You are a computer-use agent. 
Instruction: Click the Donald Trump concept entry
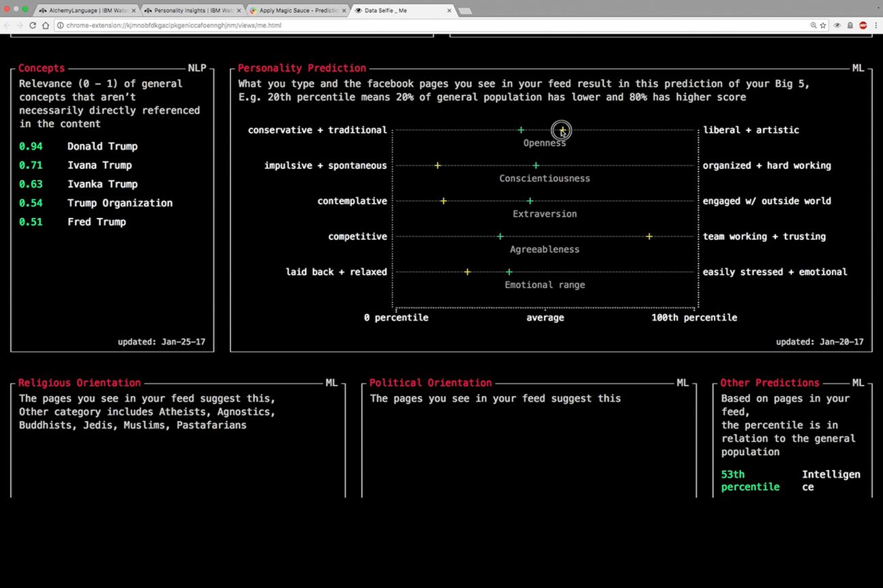pyautogui.click(x=102, y=146)
